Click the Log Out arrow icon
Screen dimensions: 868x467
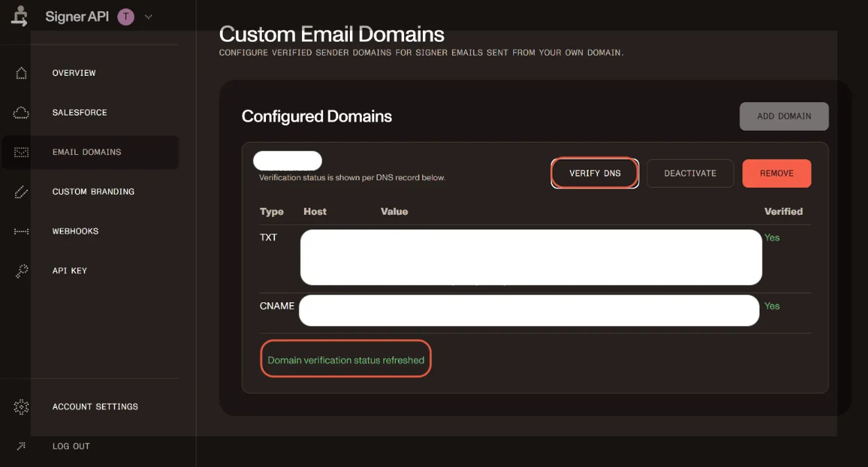pos(22,446)
